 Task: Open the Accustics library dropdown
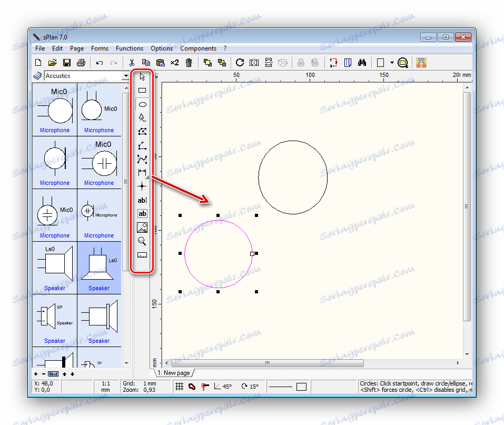[126, 76]
